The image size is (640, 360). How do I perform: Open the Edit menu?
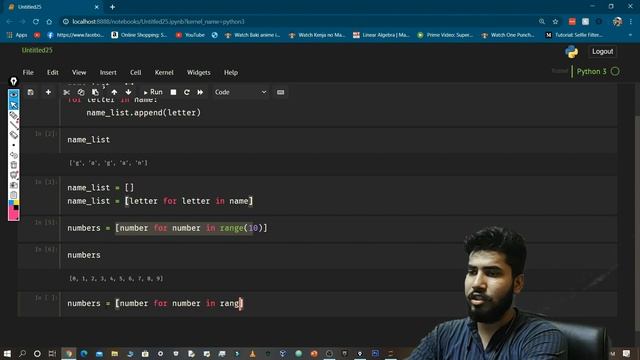(x=53, y=72)
